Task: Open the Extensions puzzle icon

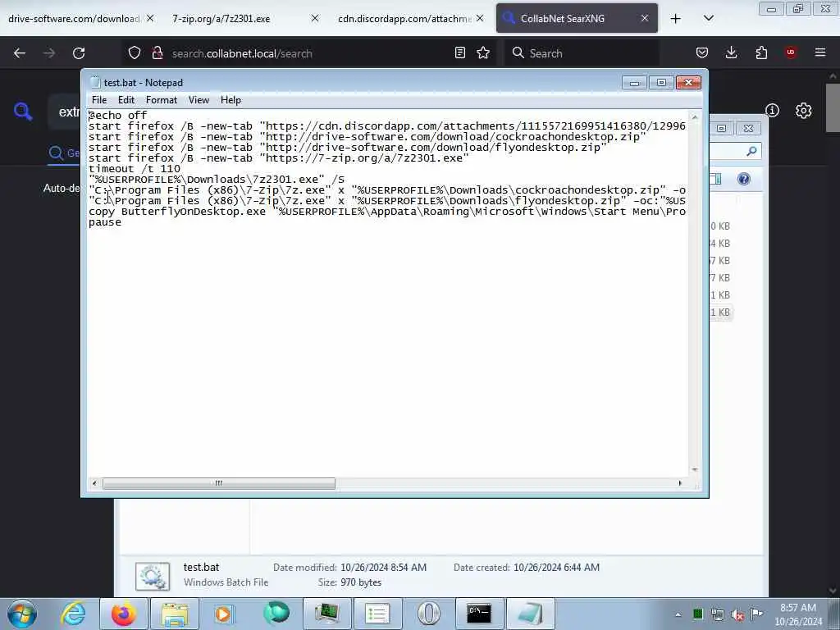Action: click(x=761, y=53)
